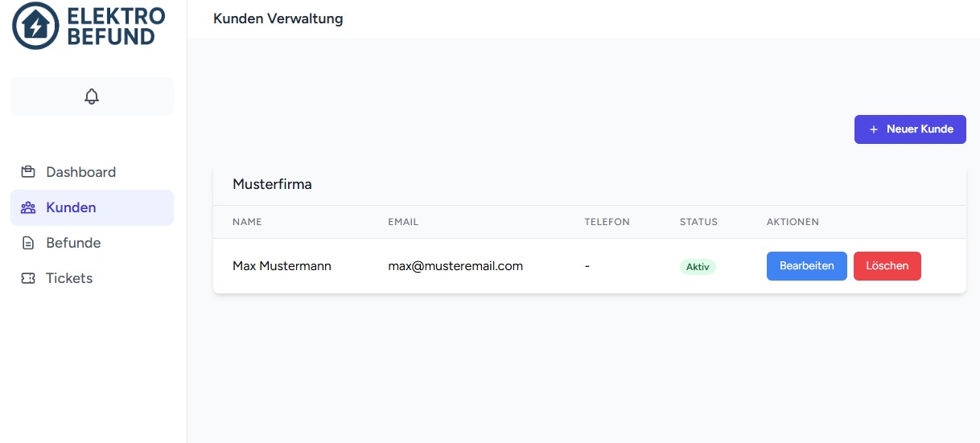
Task: Go to the Dashboard menu item
Action: tap(80, 172)
